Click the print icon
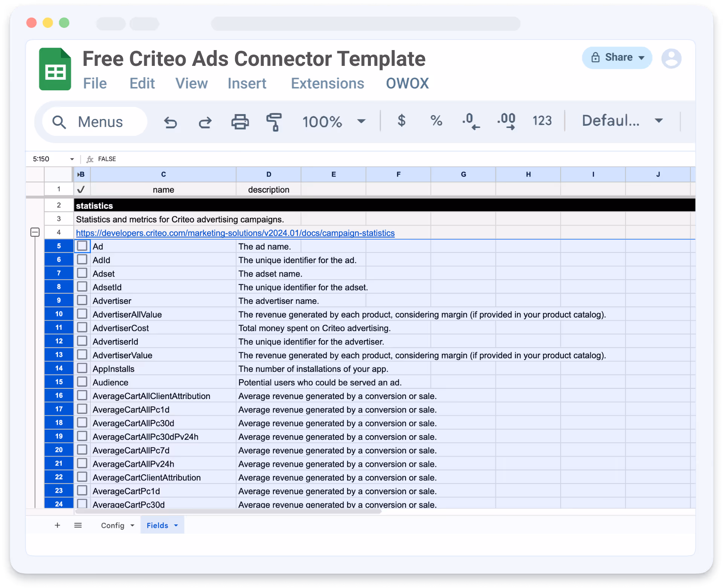This screenshot has width=723, height=588. (240, 122)
